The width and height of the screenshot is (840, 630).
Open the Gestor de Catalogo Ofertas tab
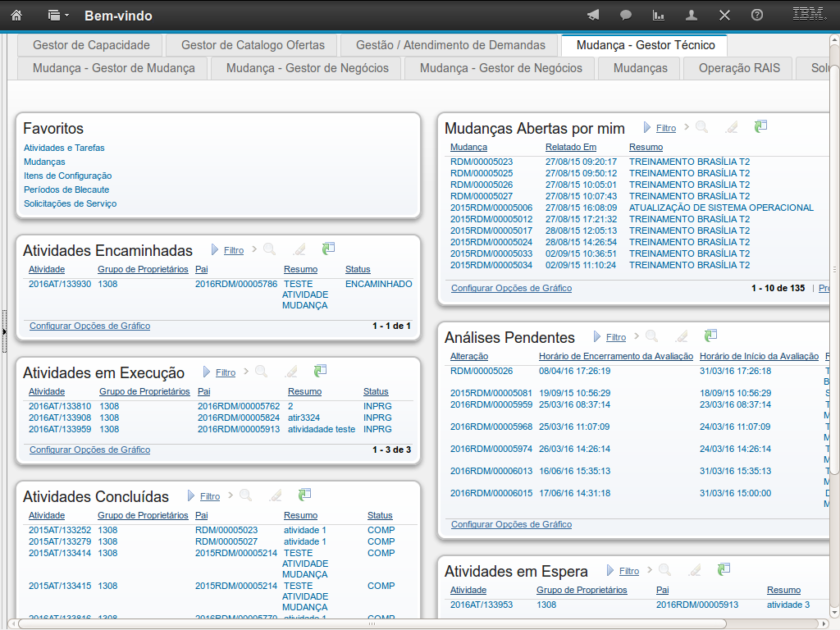click(253, 45)
